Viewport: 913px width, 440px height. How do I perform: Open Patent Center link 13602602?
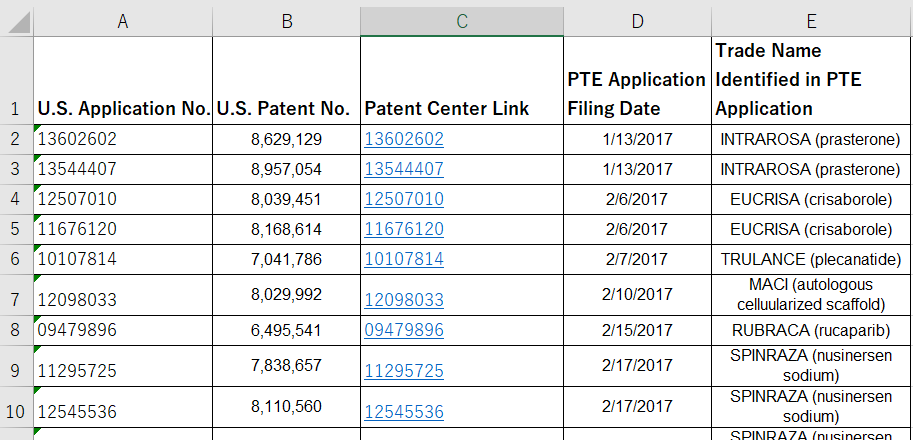point(404,139)
